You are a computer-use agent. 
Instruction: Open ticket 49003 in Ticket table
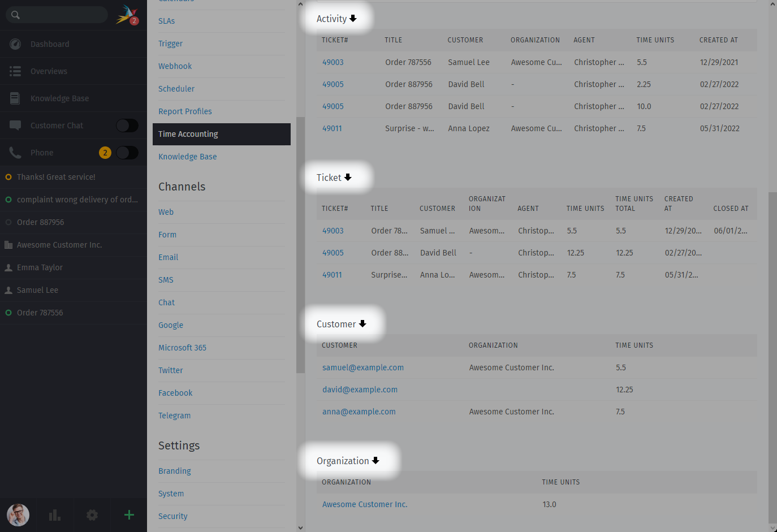coord(333,231)
